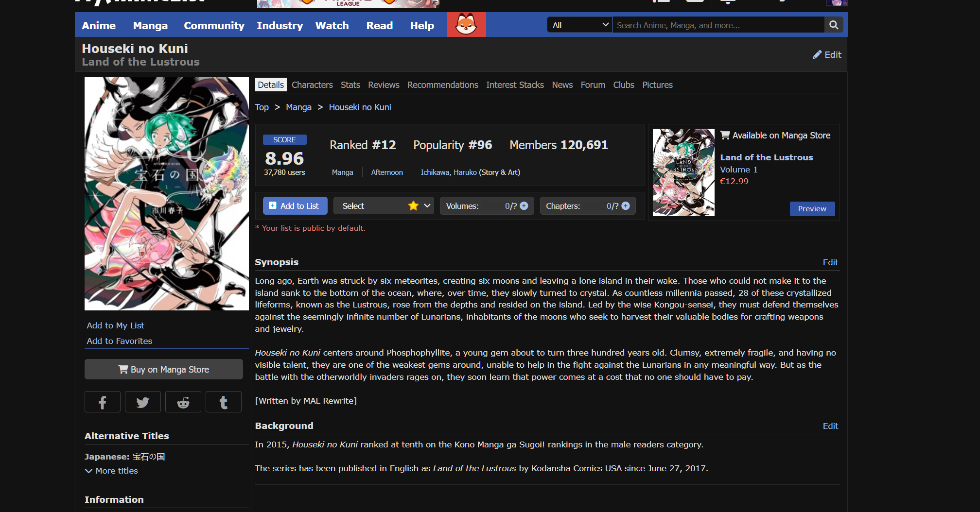Open the Watch menu
Image resolution: width=980 pixels, height=512 pixels.
(x=332, y=26)
